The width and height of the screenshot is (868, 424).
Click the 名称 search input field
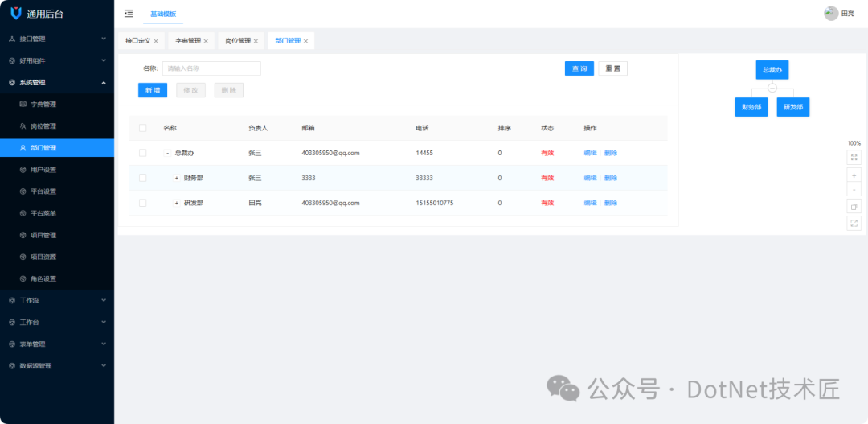[211, 69]
